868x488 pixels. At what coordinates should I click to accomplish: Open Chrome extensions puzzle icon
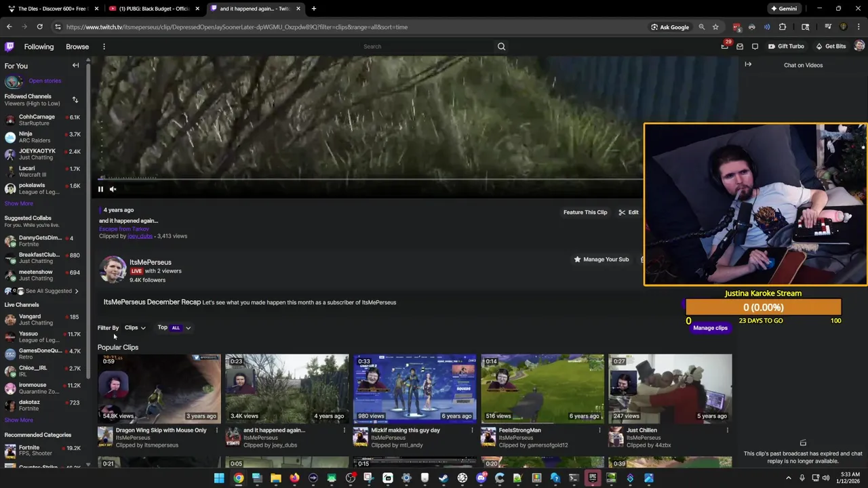783,27
